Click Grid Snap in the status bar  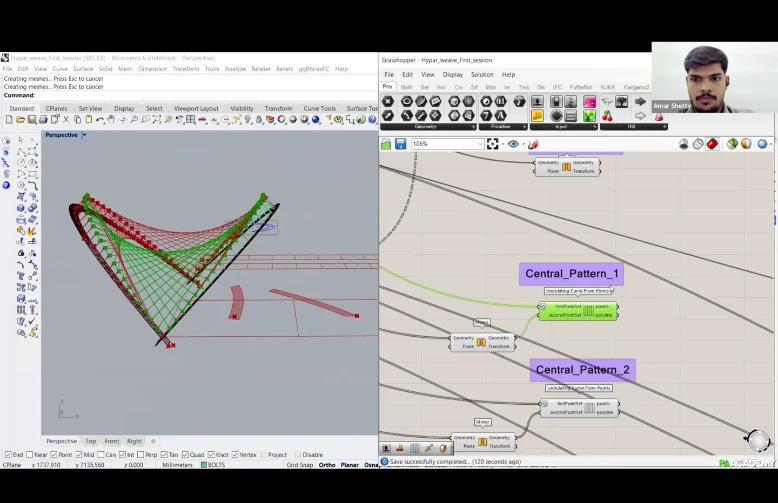[x=300, y=465]
